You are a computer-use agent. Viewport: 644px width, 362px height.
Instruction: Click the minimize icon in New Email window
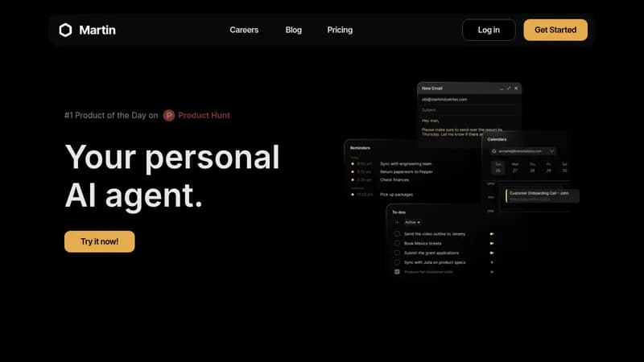click(x=502, y=88)
